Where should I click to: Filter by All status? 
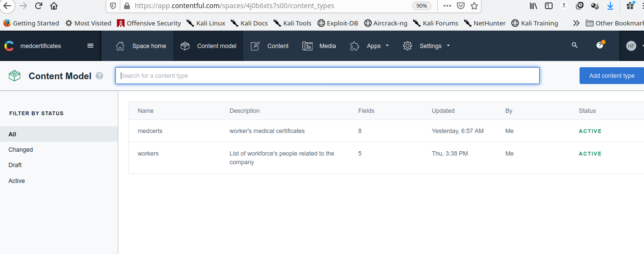click(59, 134)
